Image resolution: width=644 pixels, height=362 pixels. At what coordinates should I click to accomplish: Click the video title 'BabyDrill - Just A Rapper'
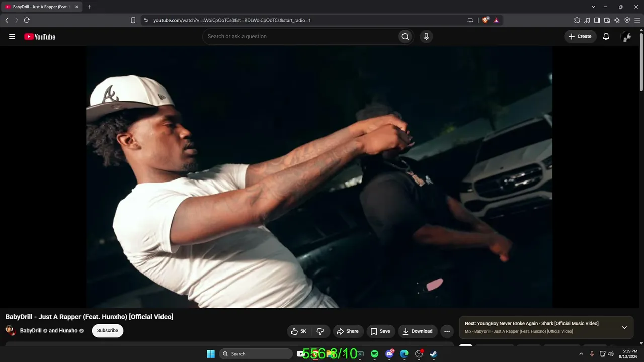pyautogui.click(x=90, y=317)
